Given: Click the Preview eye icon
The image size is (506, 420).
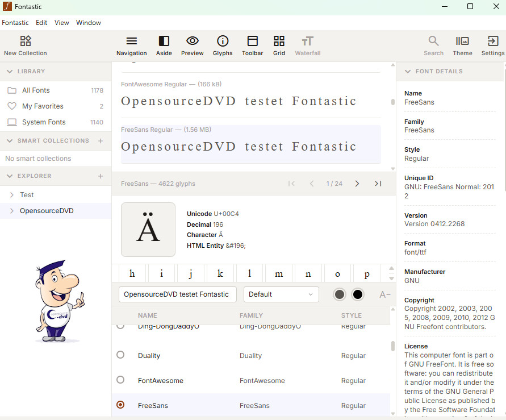Looking at the screenshot, I should [193, 41].
